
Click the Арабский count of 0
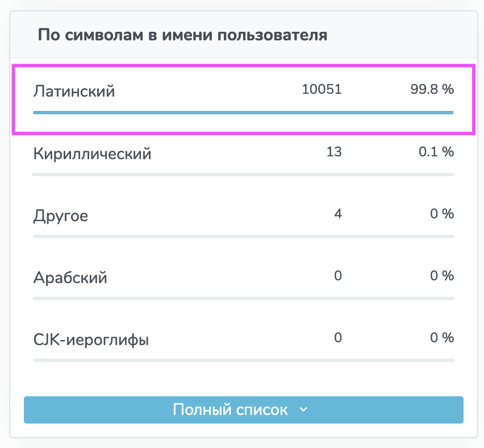(x=337, y=276)
